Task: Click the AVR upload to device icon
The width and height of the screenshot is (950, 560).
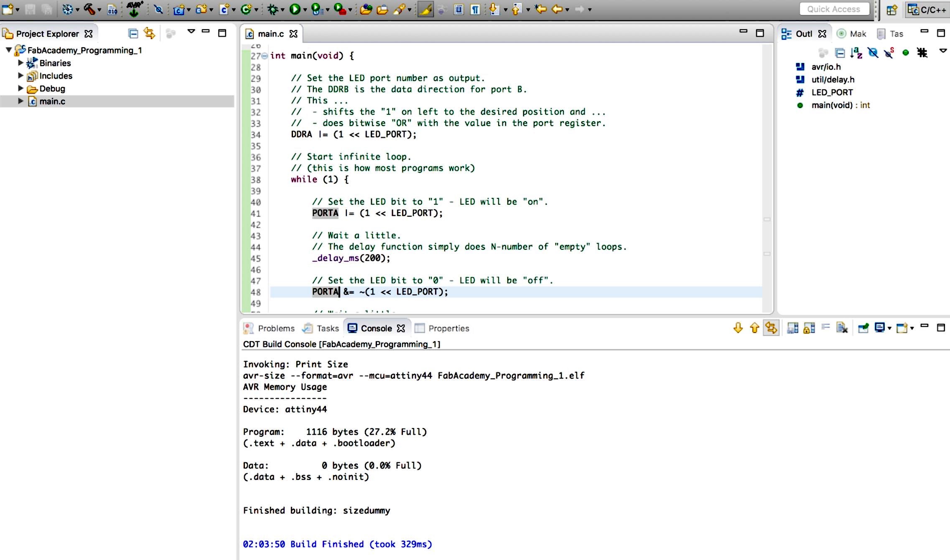Action: click(134, 9)
